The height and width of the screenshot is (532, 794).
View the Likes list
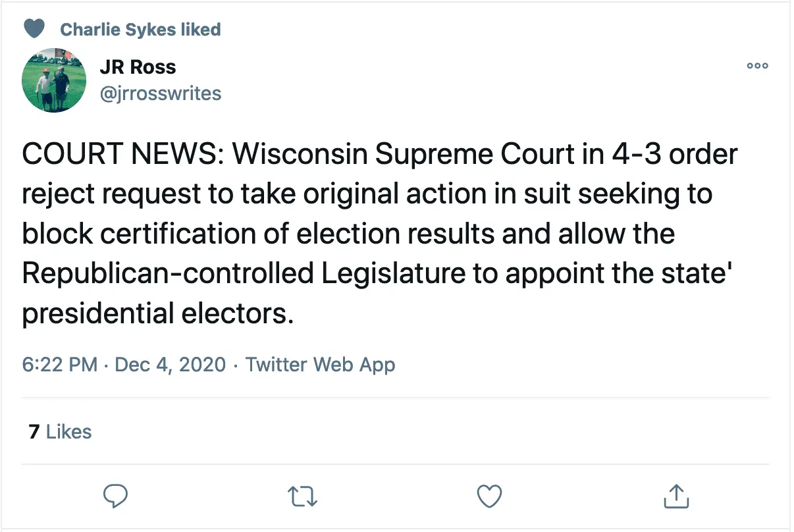click(x=69, y=432)
